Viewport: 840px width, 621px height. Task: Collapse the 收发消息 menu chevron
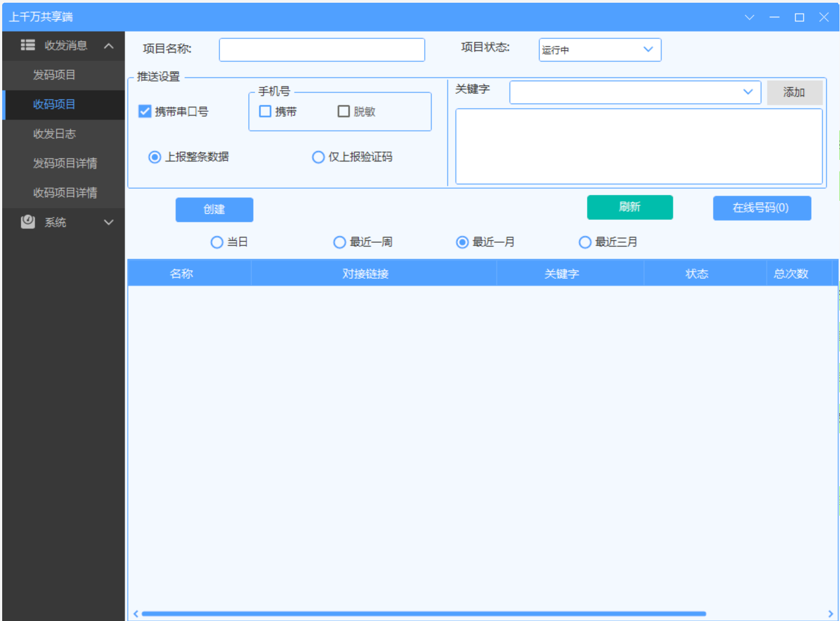[x=109, y=46]
